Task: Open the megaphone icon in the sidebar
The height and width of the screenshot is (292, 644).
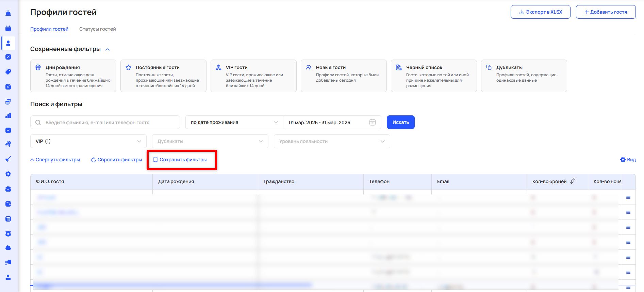Action: pos(8,262)
